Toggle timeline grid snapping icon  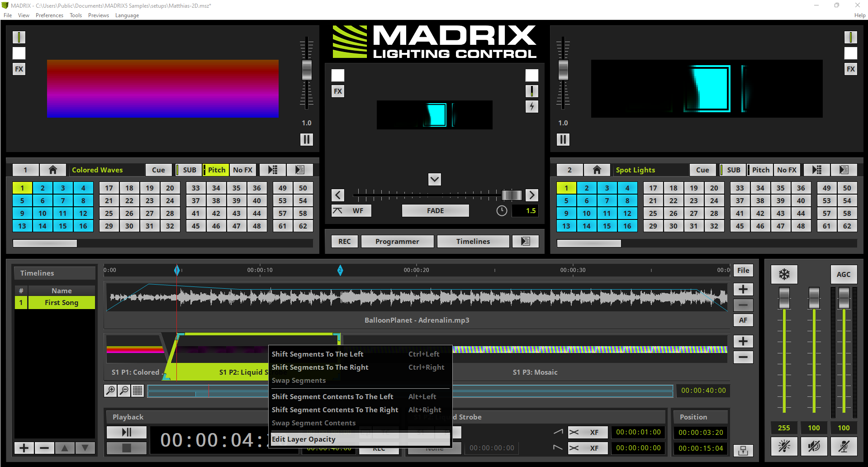[138, 391]
